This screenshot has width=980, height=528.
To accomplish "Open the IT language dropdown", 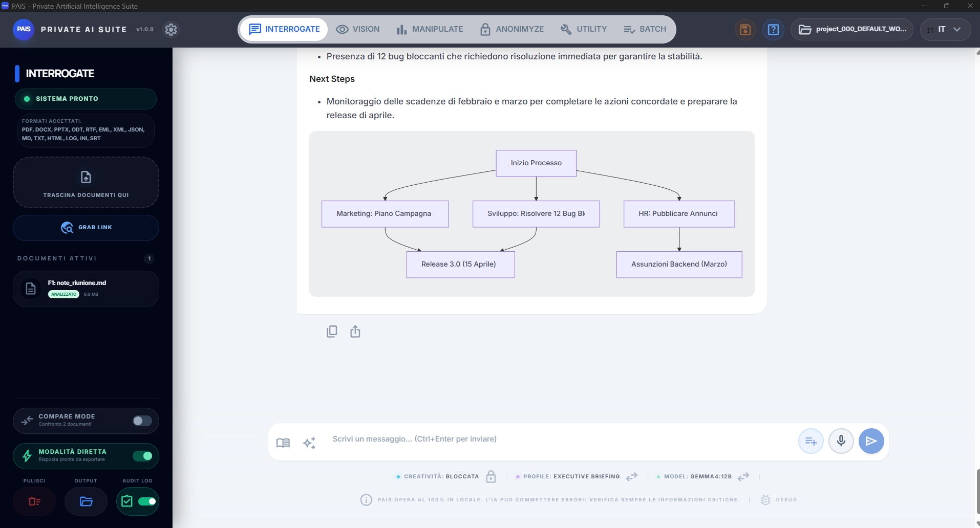I will [945, 29].
